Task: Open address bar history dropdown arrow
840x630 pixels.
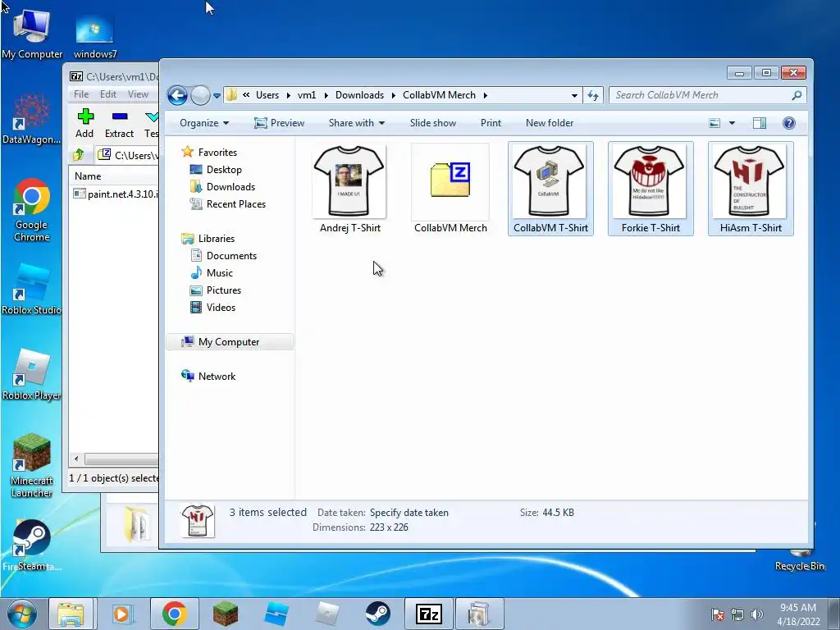Action: coord(573,96)
